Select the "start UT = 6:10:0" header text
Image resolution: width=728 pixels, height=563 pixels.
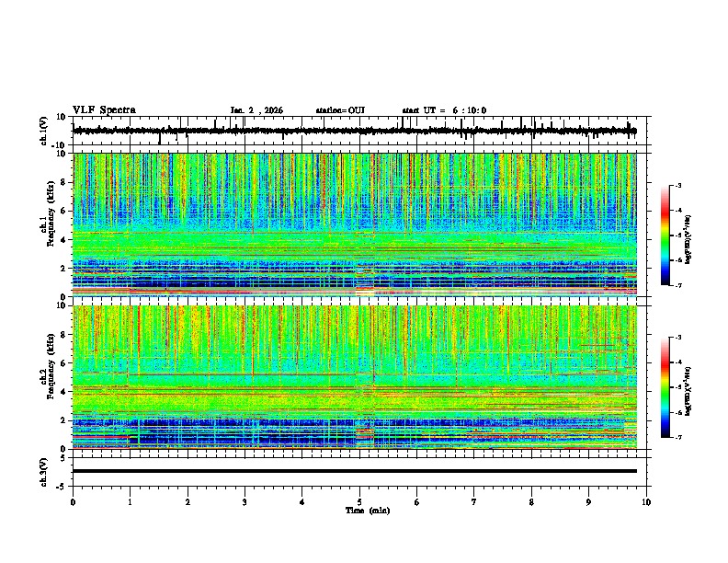pos(444,110)
